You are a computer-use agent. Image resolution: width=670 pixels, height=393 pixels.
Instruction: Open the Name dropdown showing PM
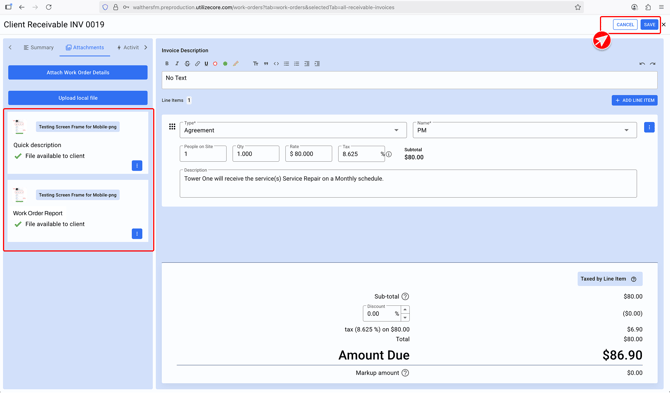click(525, 130)
